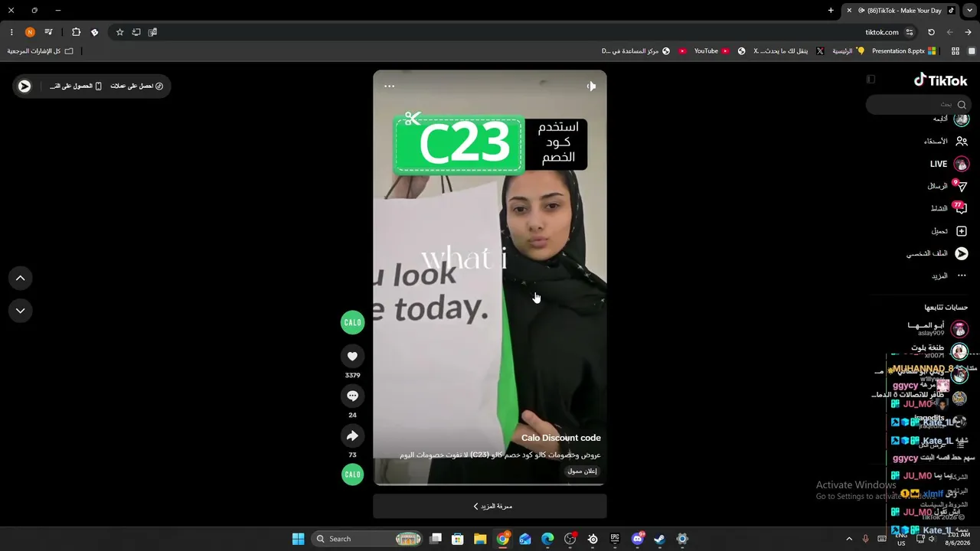
Task: Click the sponsored ad label (إعلان ممول)
Action: (x=582, y=471)
